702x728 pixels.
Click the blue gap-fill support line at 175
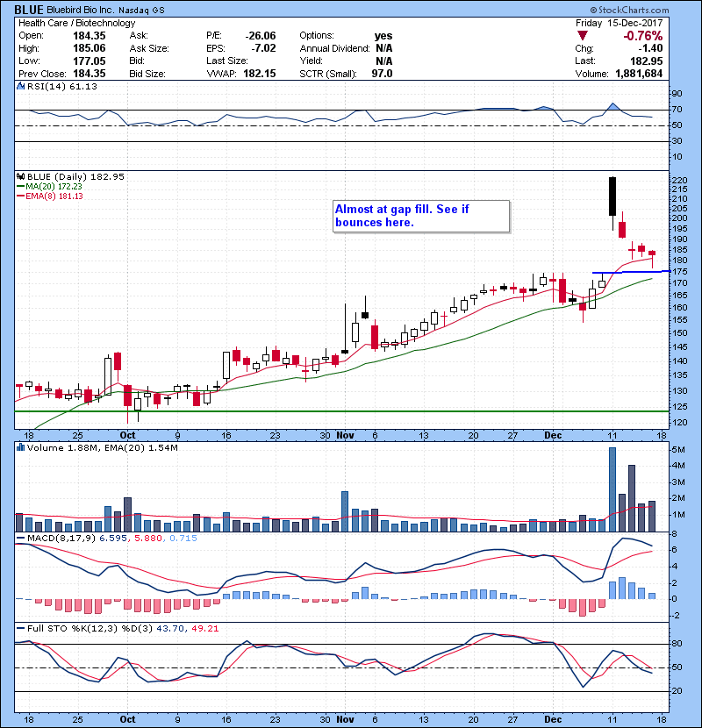631,272
